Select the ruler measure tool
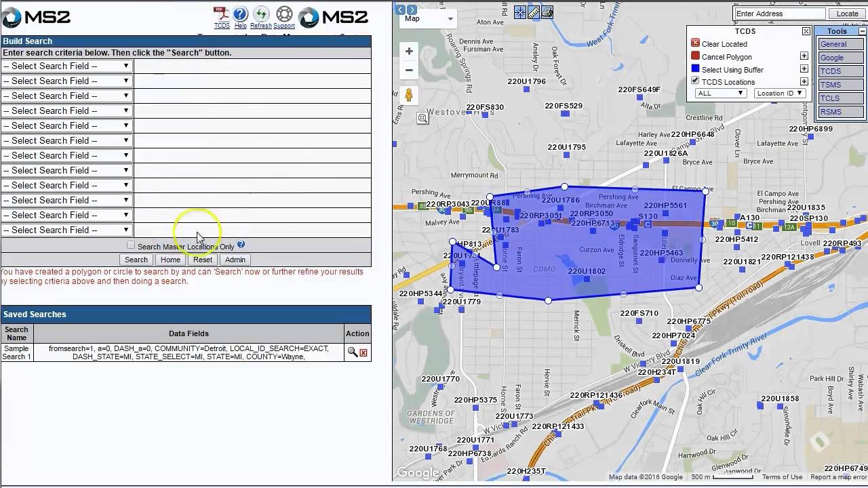Image resolution: width=868 pixels, height=488 pixels. coord(534,12)
